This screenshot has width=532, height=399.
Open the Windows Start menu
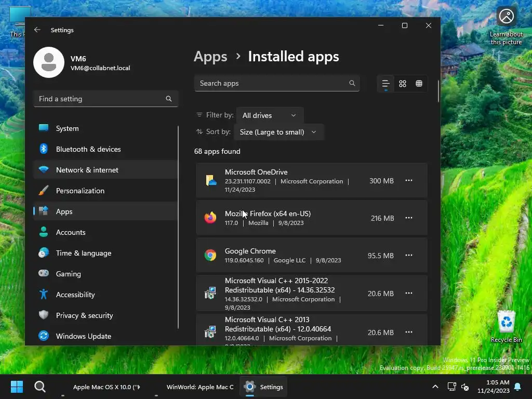pyautogui.click(x=17, y=387)
